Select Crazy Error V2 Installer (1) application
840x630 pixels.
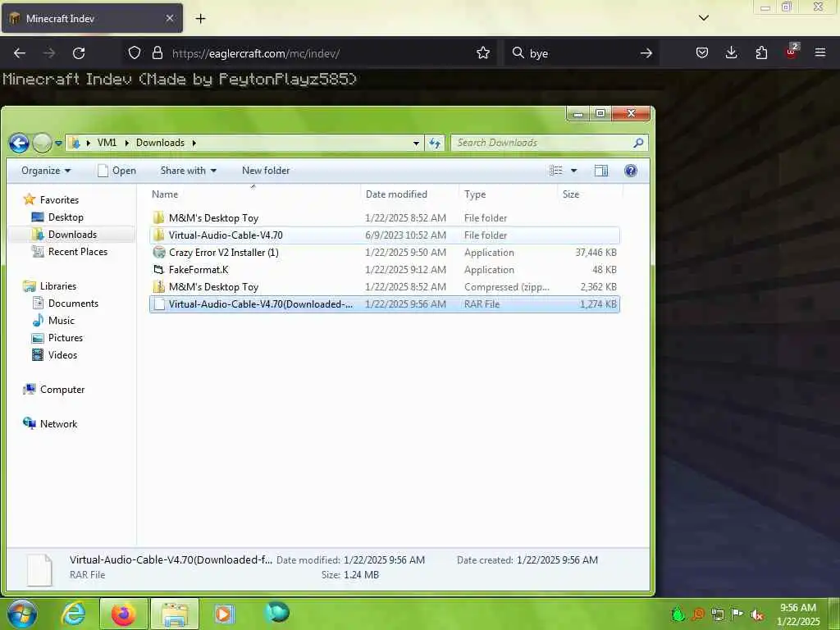click(x=385, y=253)
